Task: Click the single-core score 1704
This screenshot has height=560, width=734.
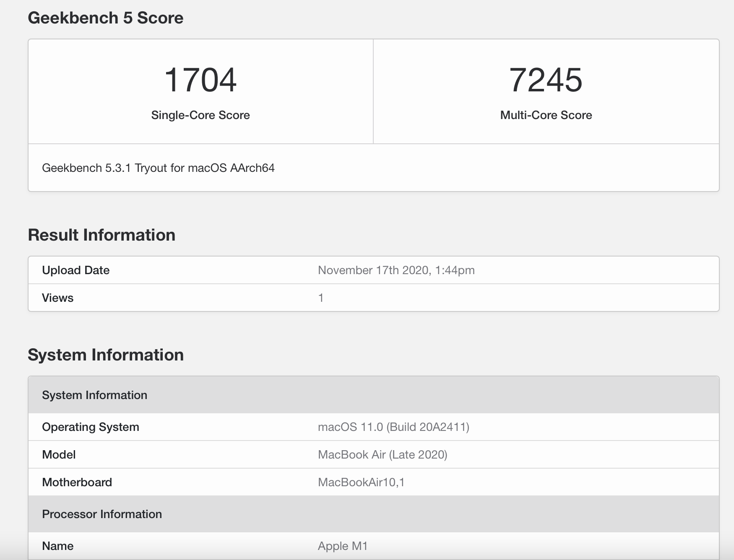Action: pyautogui.click(x=200, y=80)
